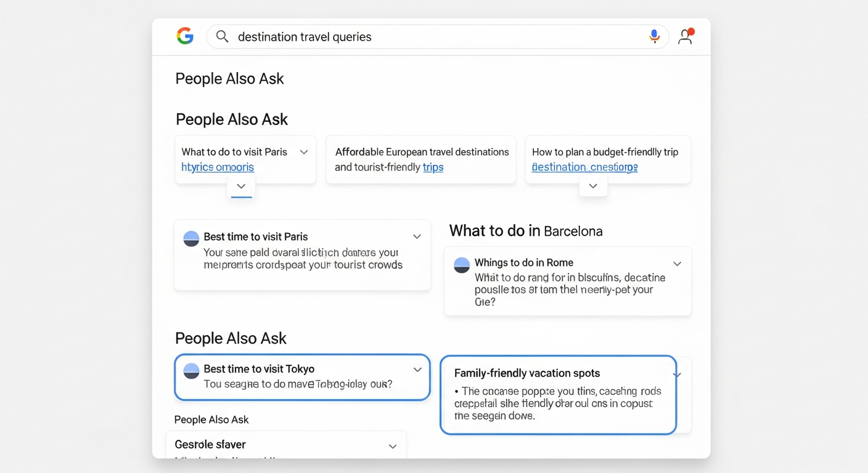Expand the Family-friendly vacation spots card

point(676,374)
